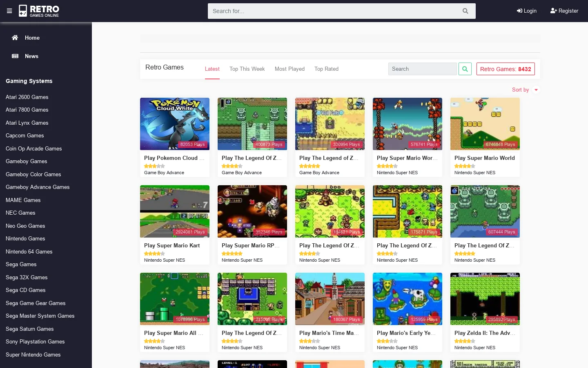Click star rating under Play Pokemon Cloud

[154, 166]
